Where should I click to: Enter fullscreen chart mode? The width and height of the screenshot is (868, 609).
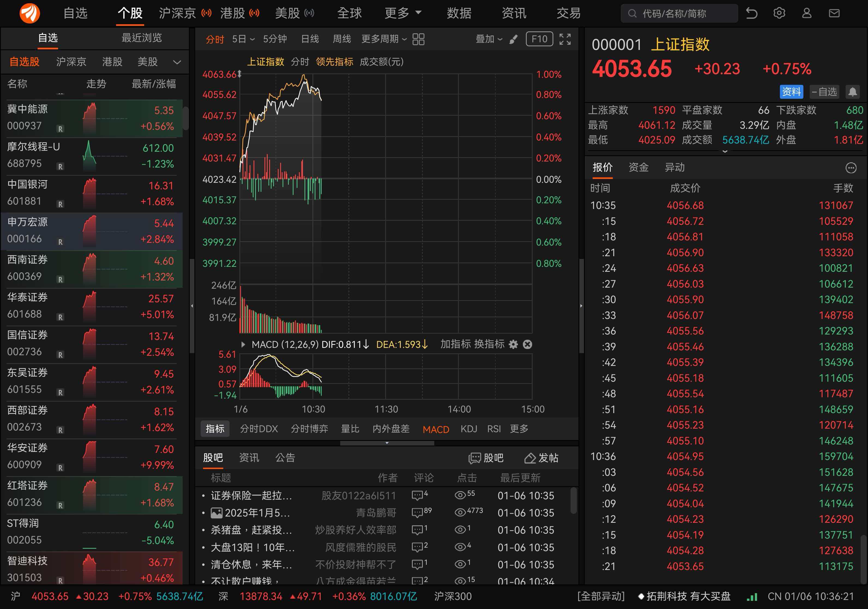point(565,39)
